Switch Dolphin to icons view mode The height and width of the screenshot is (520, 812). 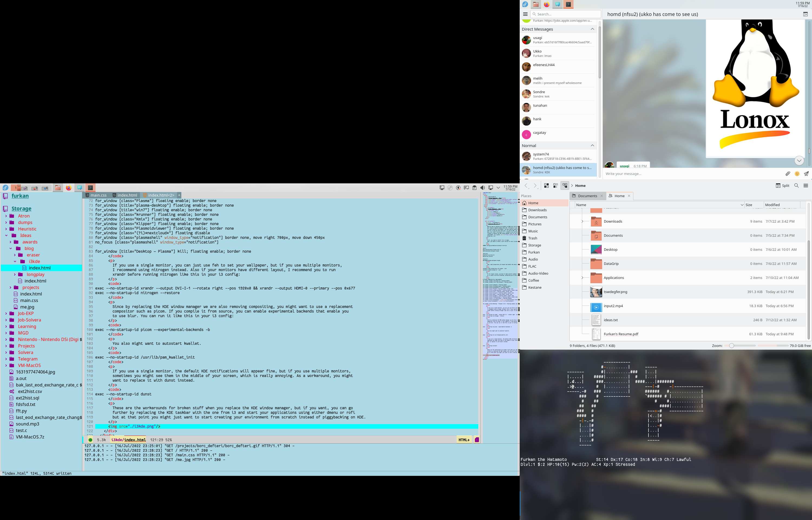[546, 185]
